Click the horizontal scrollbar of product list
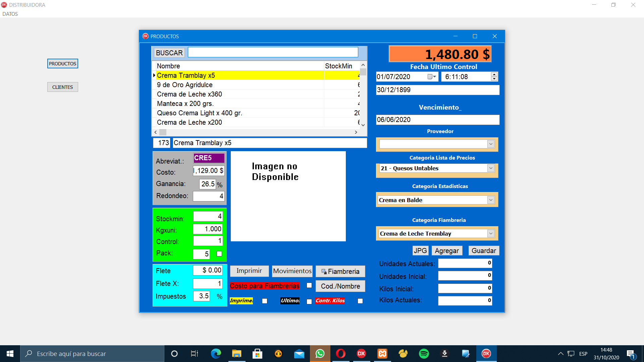Image resolution: width=644 pixels, height=362 pixels. tap(255, 132)
